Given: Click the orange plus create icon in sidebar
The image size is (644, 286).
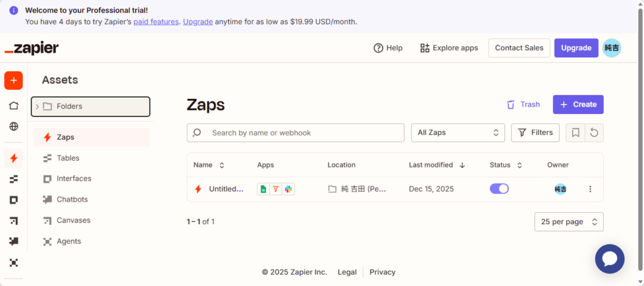Looking at the screenshot, I should click(13, 81).
